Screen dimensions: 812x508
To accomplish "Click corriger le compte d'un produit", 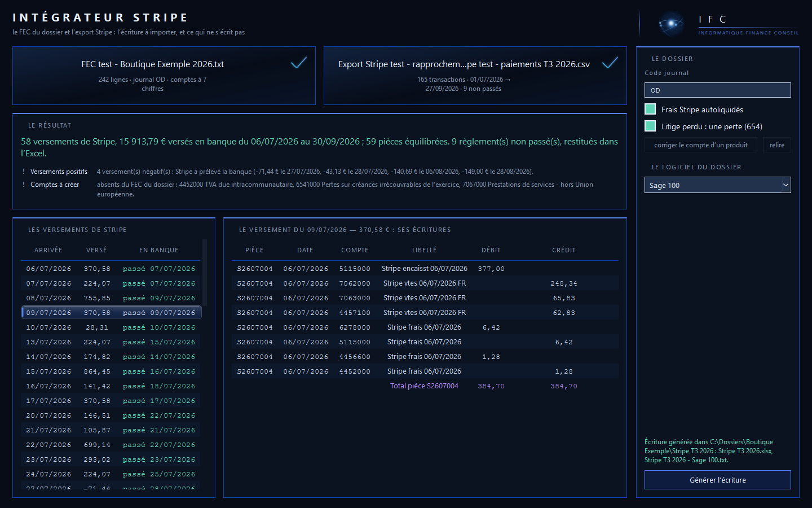I will [701, 145].
